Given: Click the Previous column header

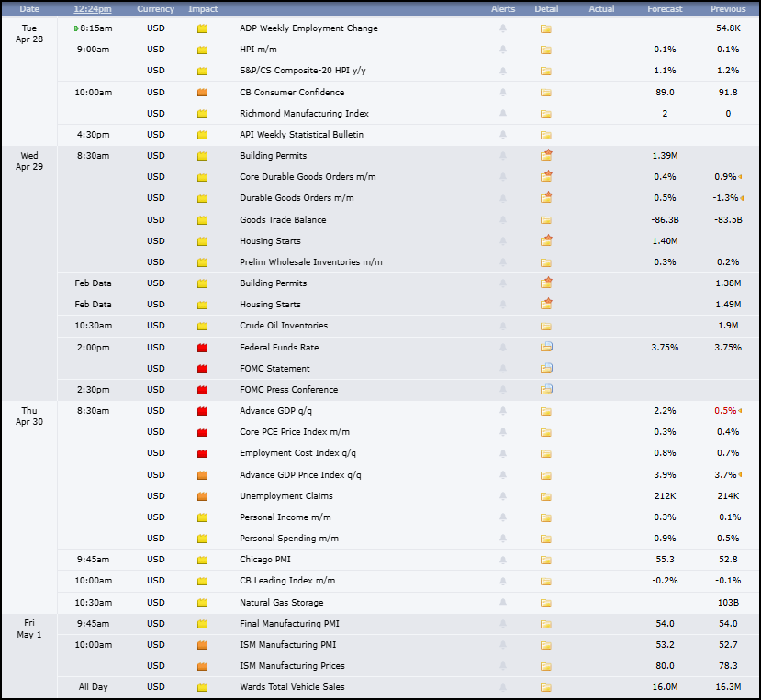Looking at the screenshot, I should tap(728, 9).
